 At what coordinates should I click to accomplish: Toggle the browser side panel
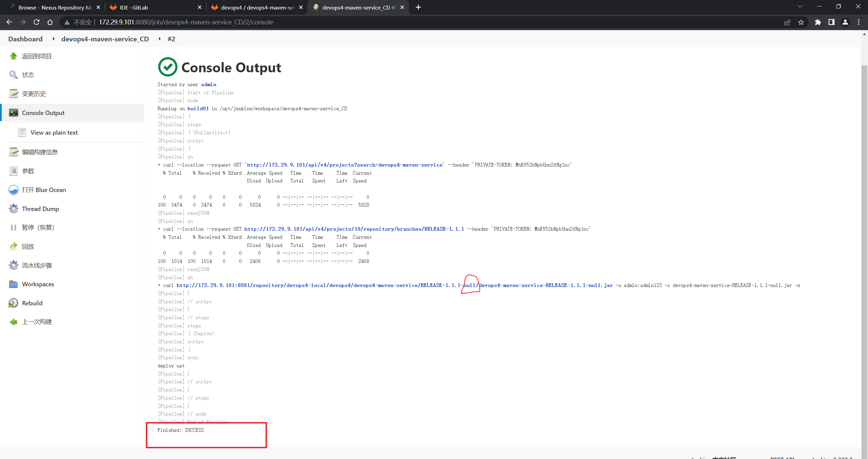coord(831,22)
